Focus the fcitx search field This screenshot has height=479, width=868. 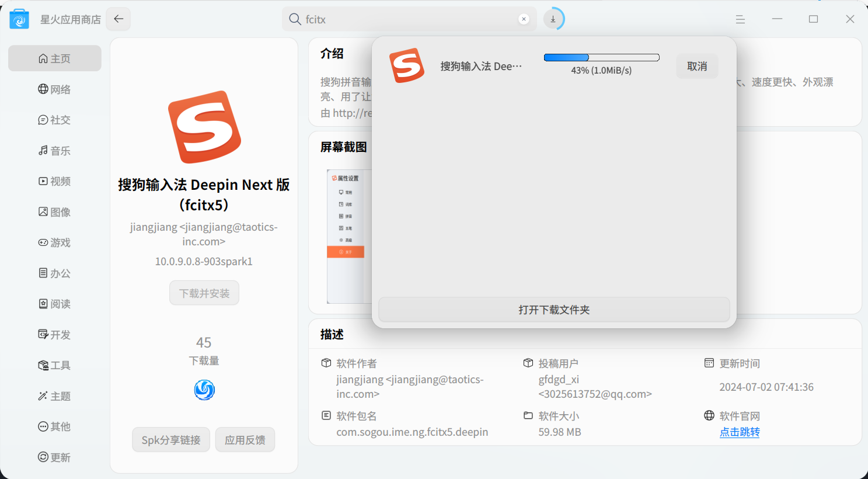pyautogui.click(x=409, y=19)
